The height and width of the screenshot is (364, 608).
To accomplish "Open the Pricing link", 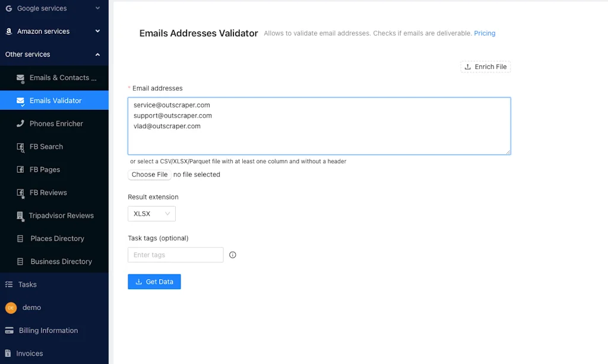I will point(484,33).
